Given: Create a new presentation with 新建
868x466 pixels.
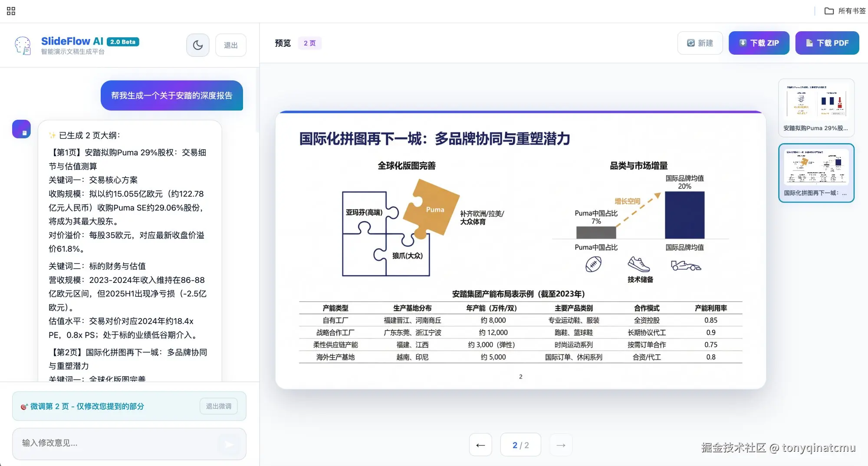Looking at the screenshot, I should click(x=700, y=43).
